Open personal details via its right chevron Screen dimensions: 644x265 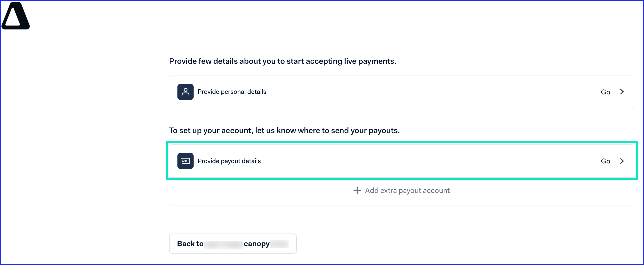(622, 92)
